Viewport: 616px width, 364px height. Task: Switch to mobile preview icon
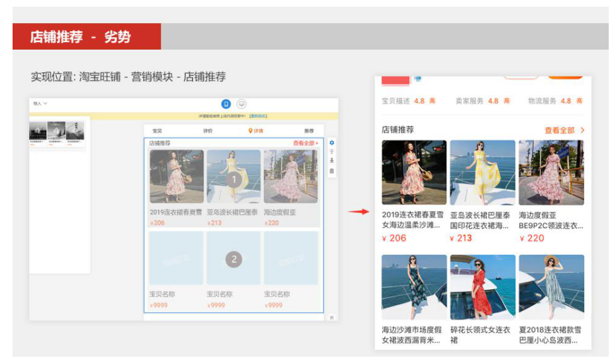coord(226,104)
